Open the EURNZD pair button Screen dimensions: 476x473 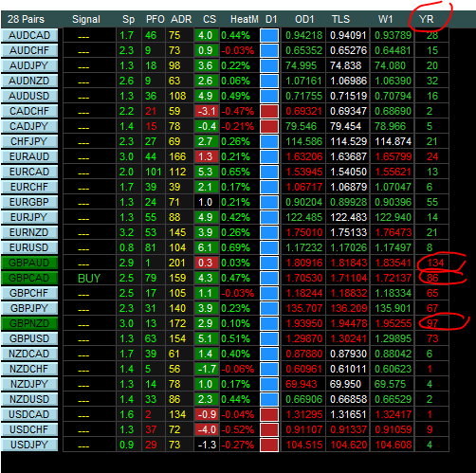coord(29,232)
